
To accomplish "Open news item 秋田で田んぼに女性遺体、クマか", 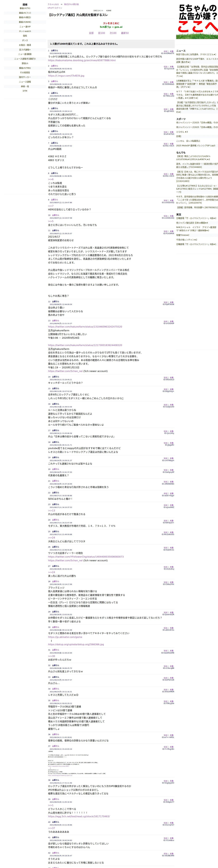I will pos(196,54).
